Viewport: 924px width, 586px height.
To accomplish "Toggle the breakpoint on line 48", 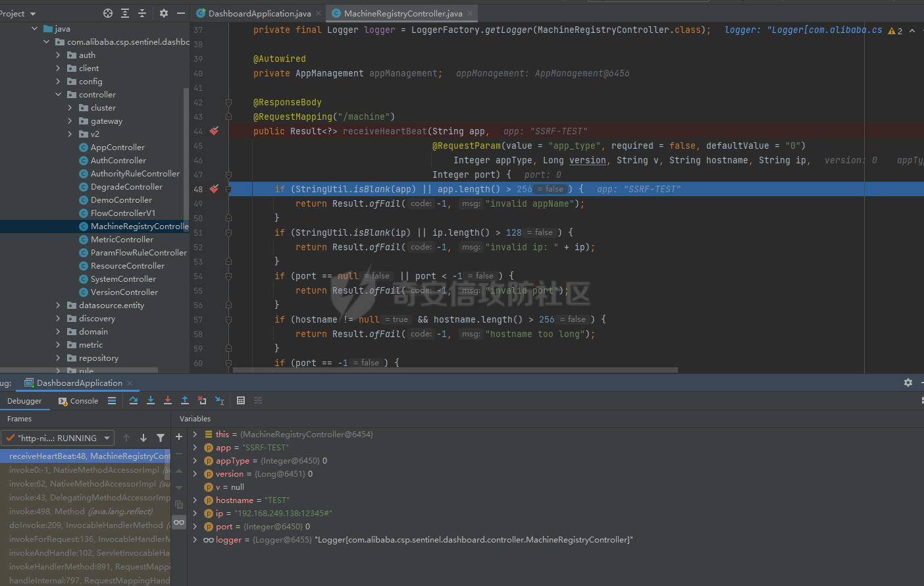I will pyautogui.click(x=215, y=189).
